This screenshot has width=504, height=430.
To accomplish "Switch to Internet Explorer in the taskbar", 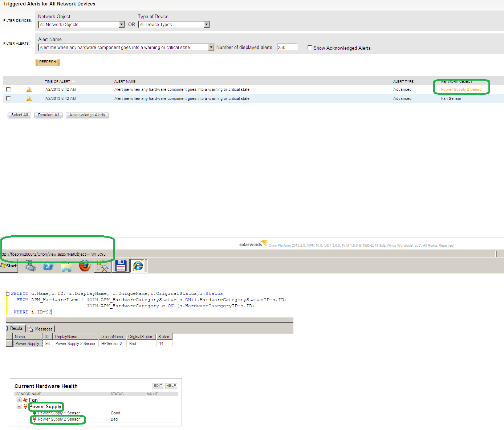I will pos(138,266).
